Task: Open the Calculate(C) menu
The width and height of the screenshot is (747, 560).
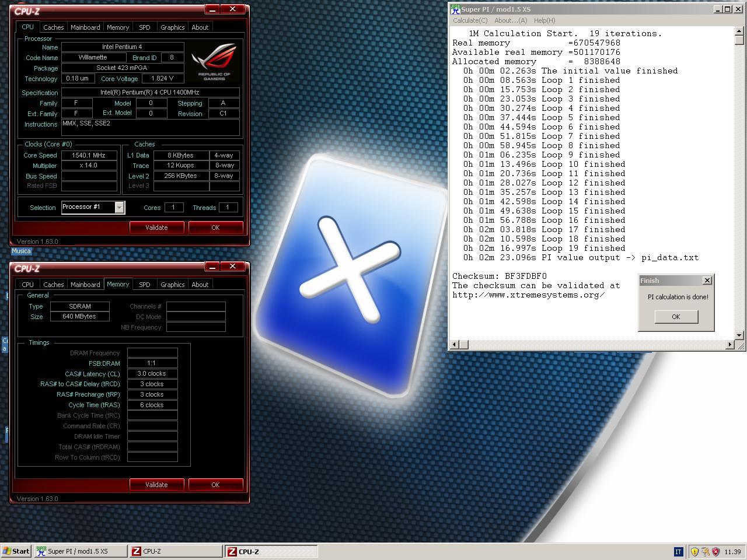Action: [470, 20]
